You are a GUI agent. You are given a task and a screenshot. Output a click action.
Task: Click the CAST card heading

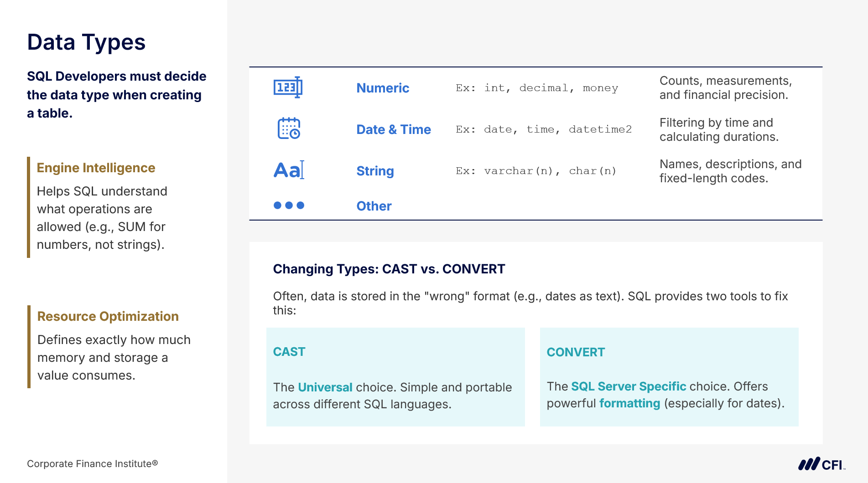tap(289, 352)
